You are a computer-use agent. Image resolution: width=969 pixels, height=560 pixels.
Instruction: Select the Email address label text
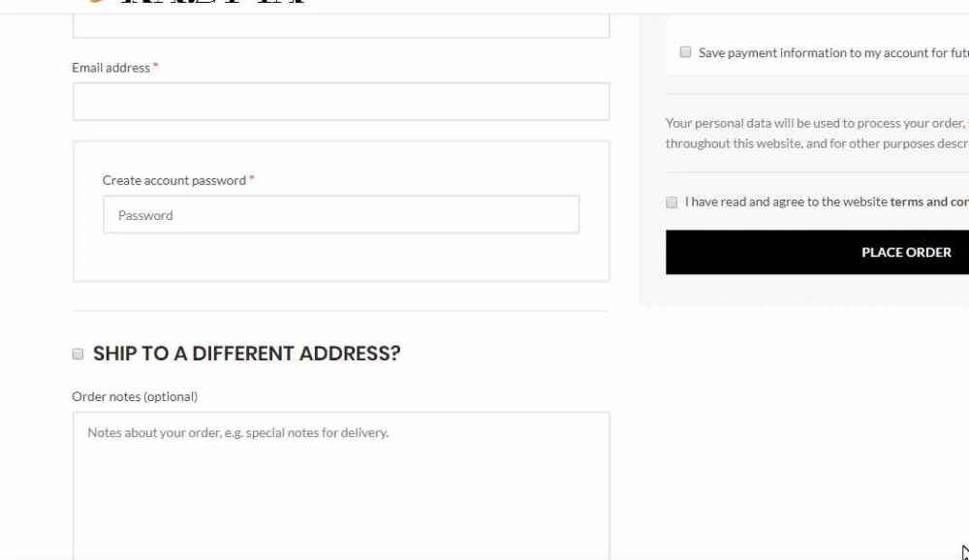[110, 68]
